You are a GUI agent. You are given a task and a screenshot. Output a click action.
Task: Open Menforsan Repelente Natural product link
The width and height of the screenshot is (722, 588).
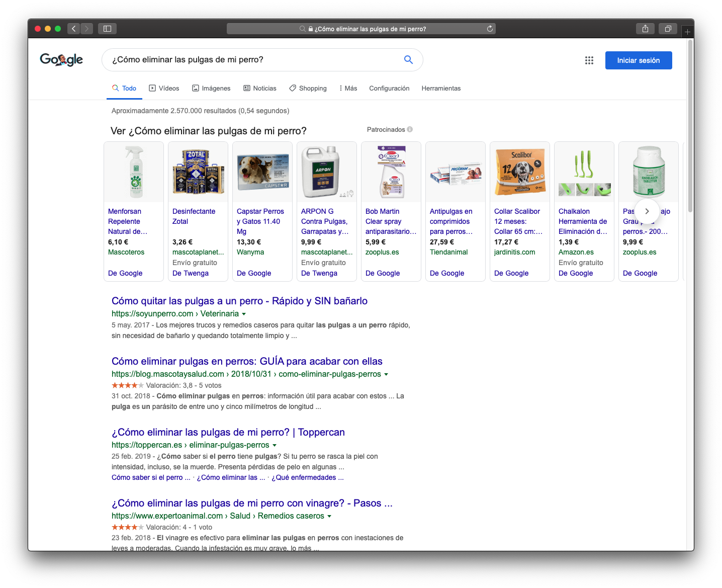click(128, 221)
